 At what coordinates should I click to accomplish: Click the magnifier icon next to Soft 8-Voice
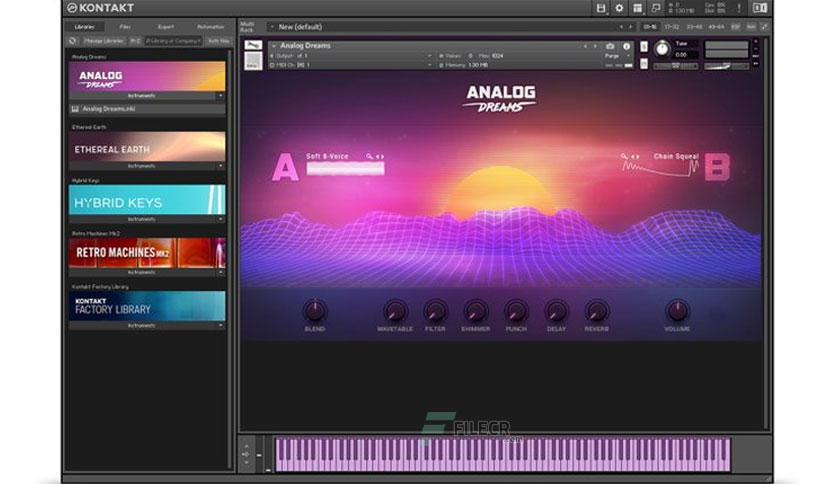click(369, 156)
